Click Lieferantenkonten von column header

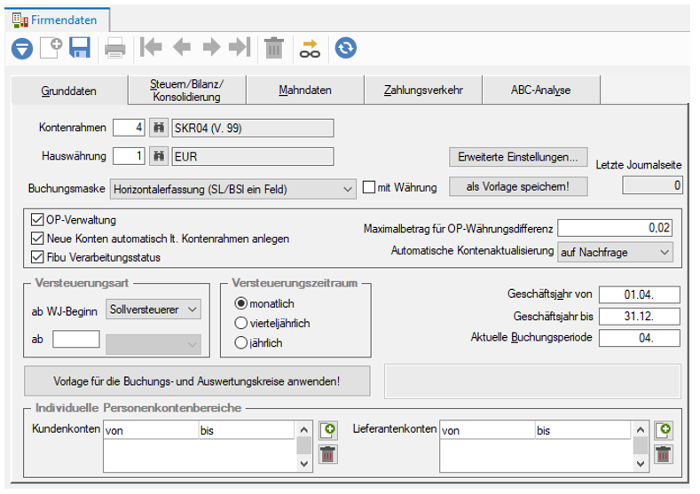tap(488, 430)
